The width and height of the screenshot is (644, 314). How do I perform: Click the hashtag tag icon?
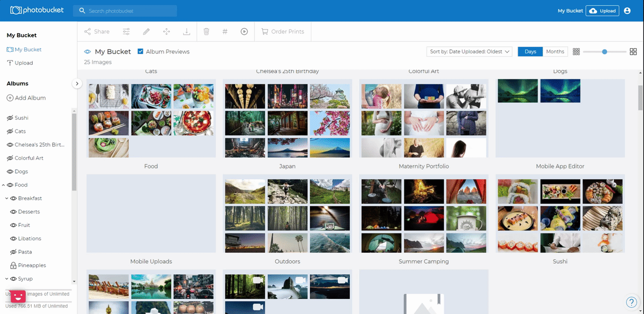pos(225,32)
